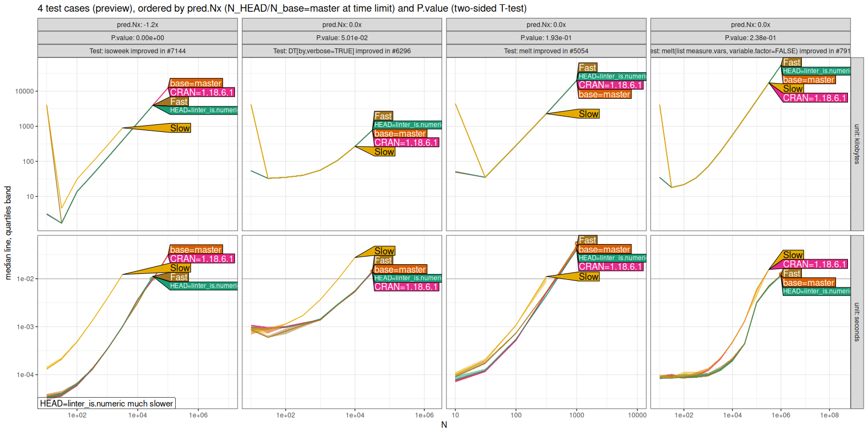Click 'CRAN=1.18.6.1' label in isoweek kilobytes panel
The image size is (868, 434).
(202, 92)
